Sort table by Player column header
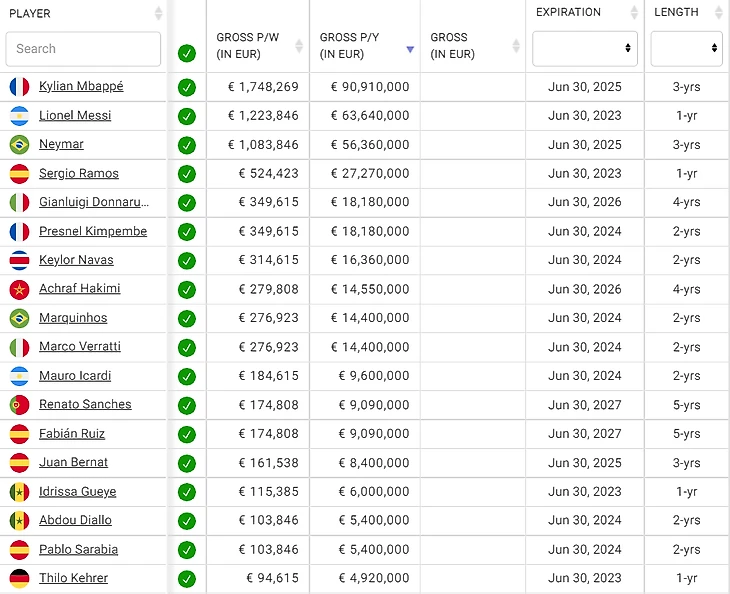The image size is (730, 594). click(30, 14)
